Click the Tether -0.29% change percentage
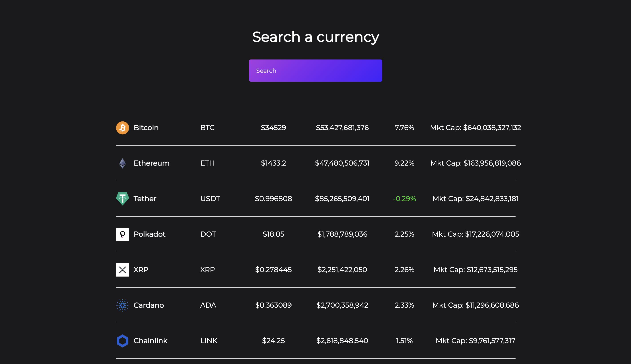 (x=404, y=199)
